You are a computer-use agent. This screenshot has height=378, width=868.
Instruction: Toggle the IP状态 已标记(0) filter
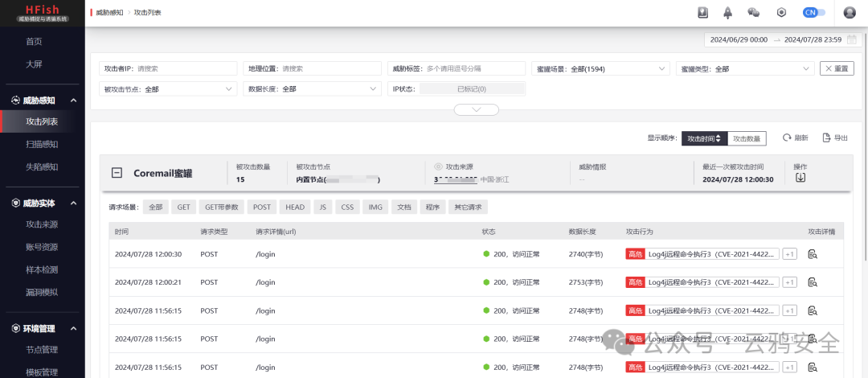click(x=472, y=88)
